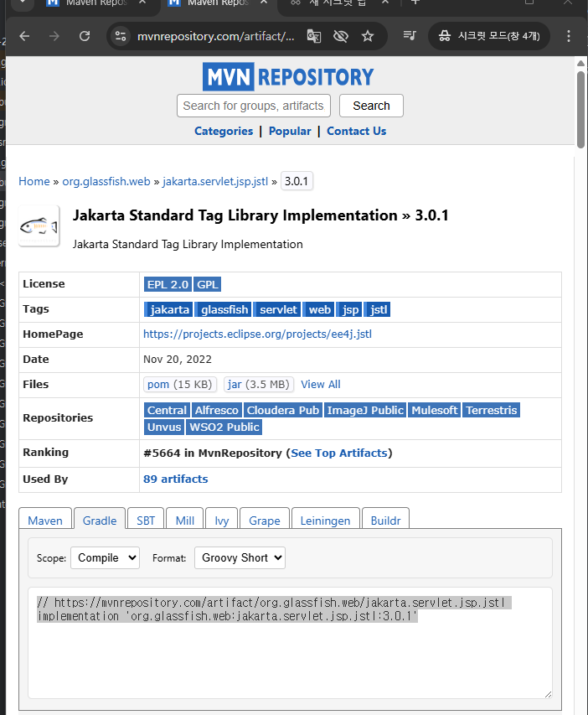Open the Popular link
588x715 pixels.
coord(290,132)
